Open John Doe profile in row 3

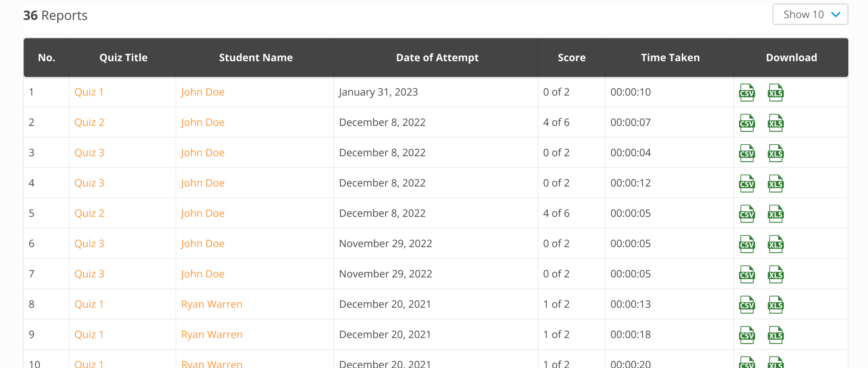coord(203,153)
